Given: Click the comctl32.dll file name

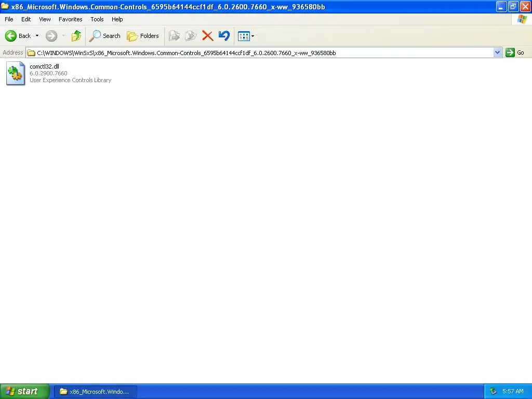Looking at the screenshot, I should point(45,66).
